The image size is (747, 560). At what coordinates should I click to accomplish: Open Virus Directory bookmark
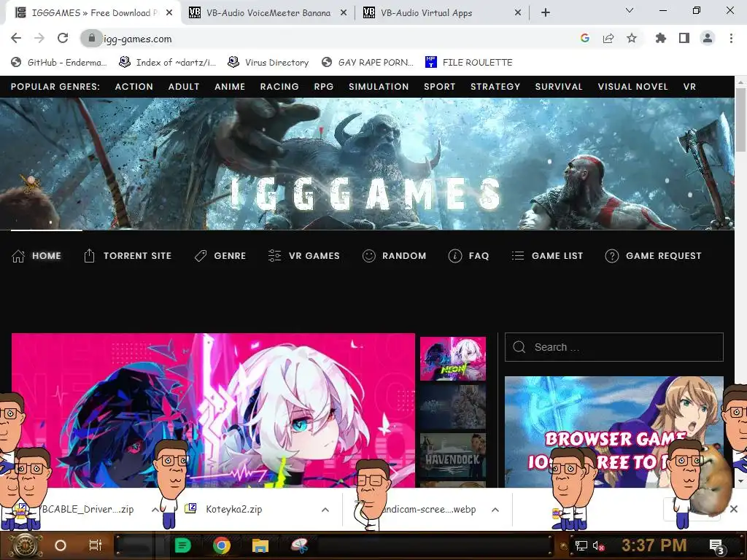[268, 63]
